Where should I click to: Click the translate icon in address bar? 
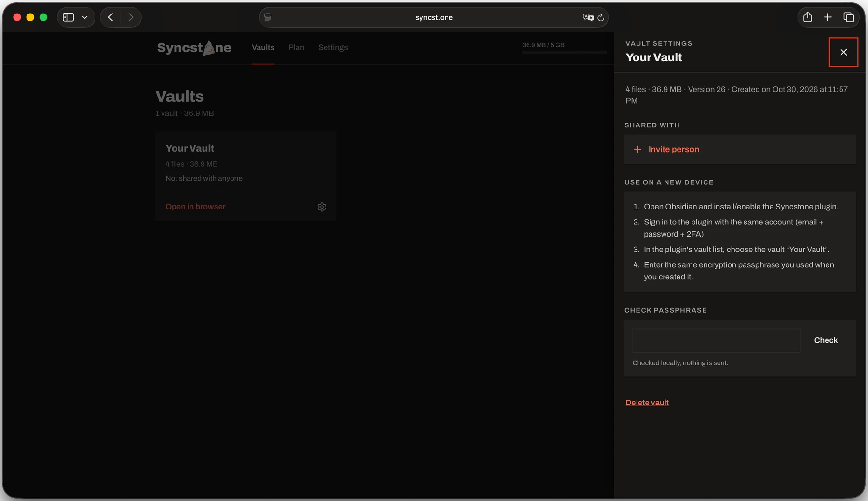[588, 17]
